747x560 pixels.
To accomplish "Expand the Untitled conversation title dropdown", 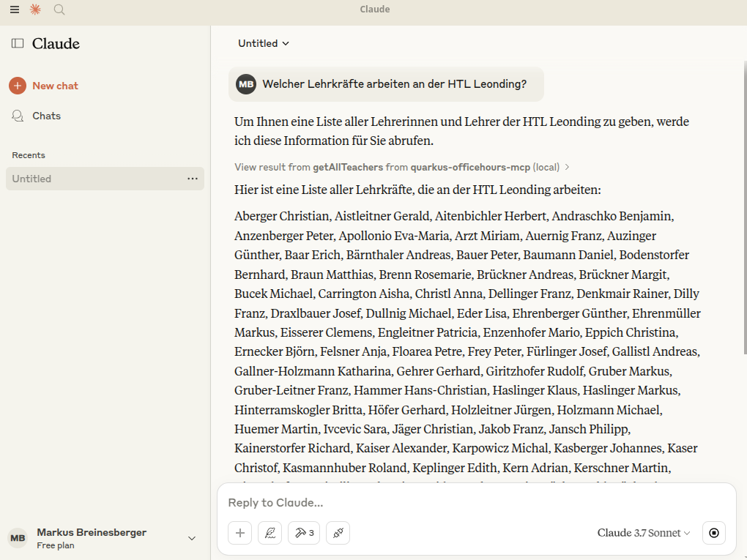I will tap(264, 43).
